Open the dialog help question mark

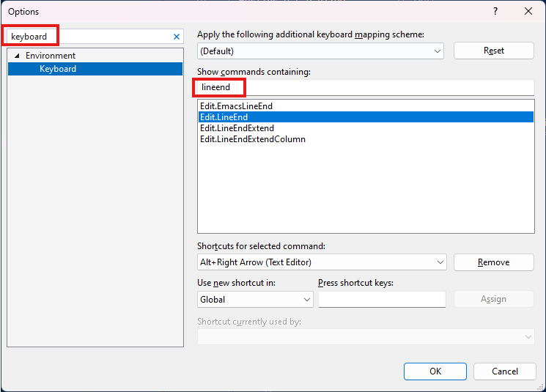coord(495,11)
